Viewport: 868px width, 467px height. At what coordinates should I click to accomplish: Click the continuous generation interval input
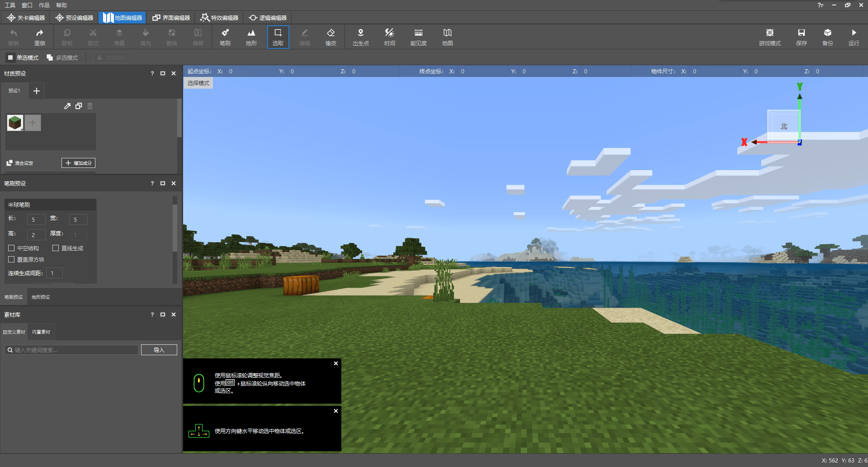point(54,273)
